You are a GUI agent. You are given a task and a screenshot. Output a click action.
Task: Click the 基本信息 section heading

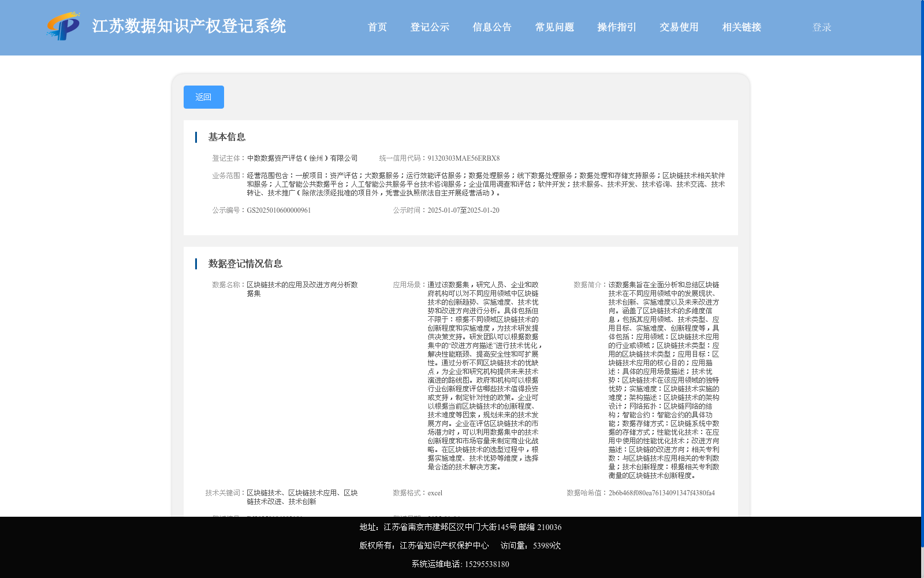click(x=227, y=137)
